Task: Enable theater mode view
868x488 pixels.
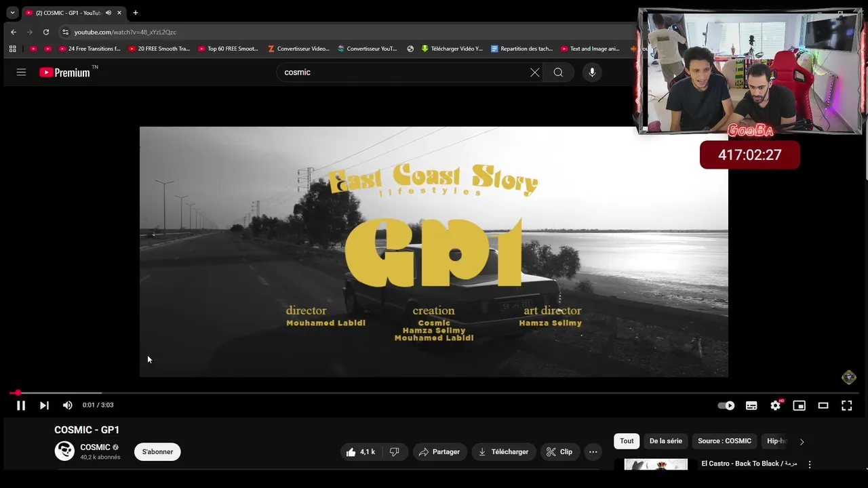Action: coord(823,405)
